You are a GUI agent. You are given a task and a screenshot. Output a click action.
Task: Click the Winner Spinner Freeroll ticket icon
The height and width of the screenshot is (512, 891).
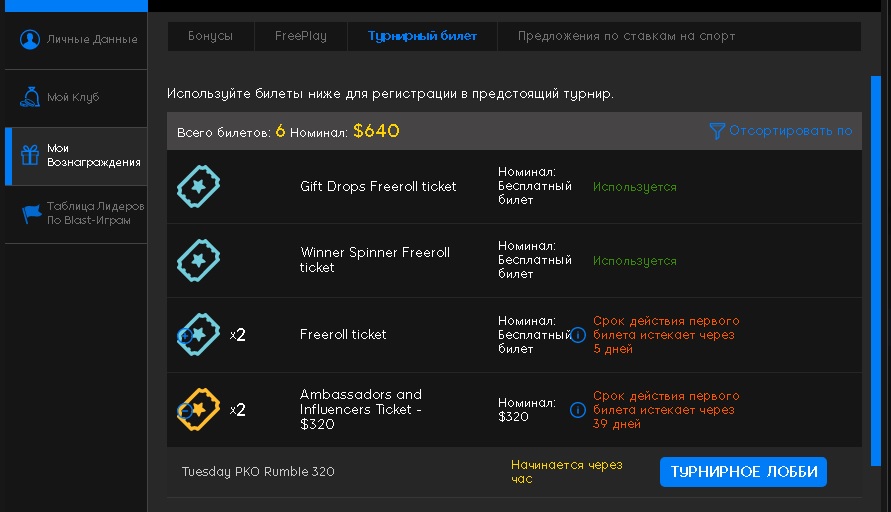click(x=198, y=260)
